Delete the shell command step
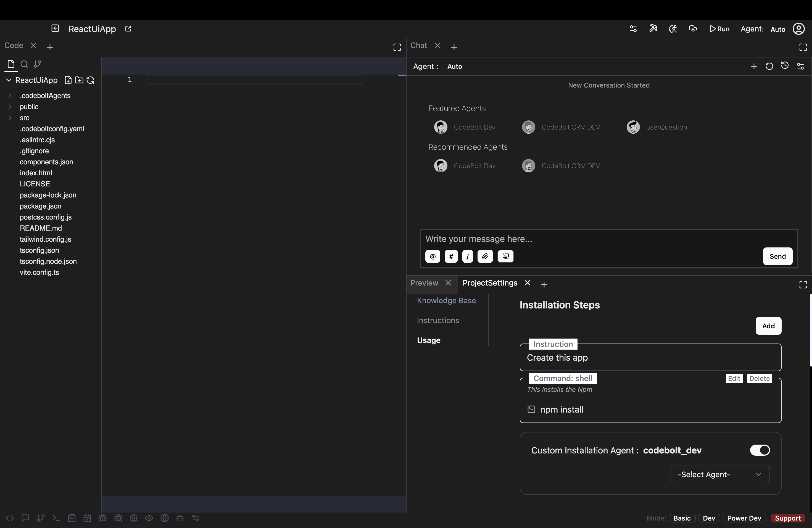This screenshot has height=528, width=812. point(759,378)
